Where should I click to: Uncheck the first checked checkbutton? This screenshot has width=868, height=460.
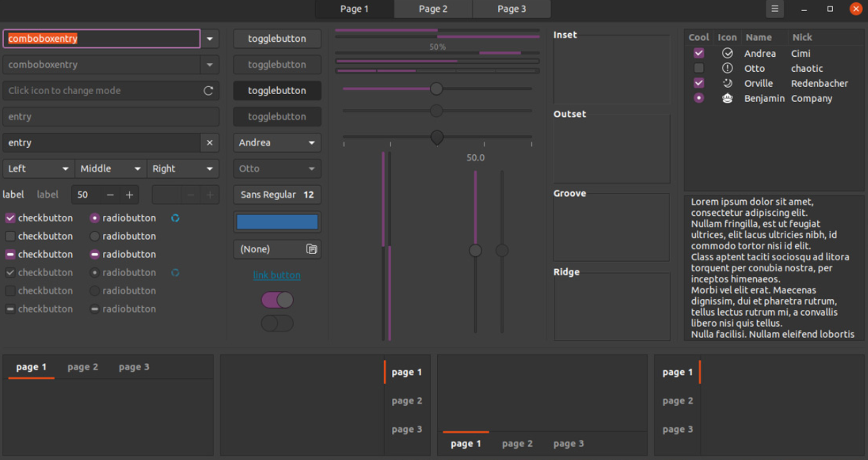tap(10, 218)
